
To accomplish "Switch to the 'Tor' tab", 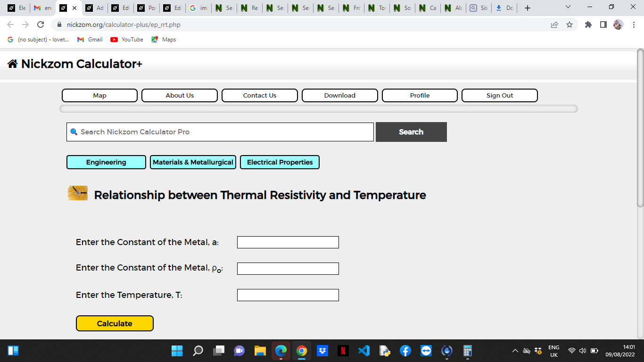I will 376,8.
